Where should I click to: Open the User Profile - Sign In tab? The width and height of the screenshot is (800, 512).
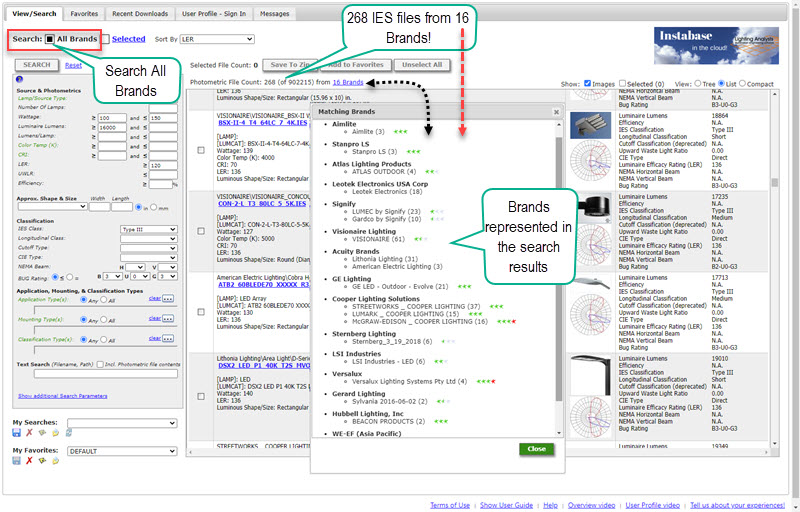(214, 14)
